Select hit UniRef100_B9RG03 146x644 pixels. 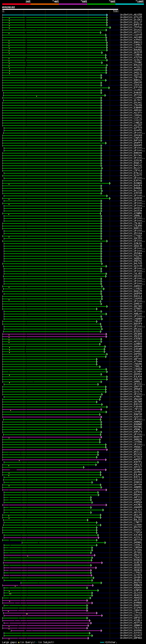click(131, 42)
